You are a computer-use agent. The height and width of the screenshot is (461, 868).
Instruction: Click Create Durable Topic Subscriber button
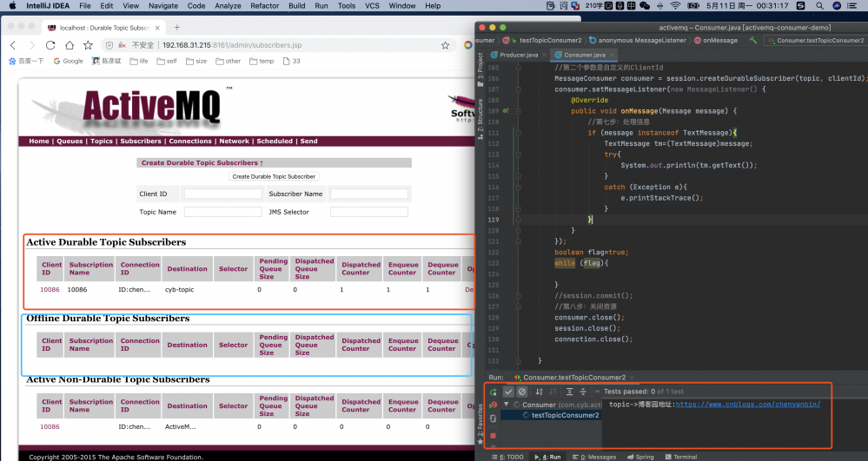tap(274, 176)
